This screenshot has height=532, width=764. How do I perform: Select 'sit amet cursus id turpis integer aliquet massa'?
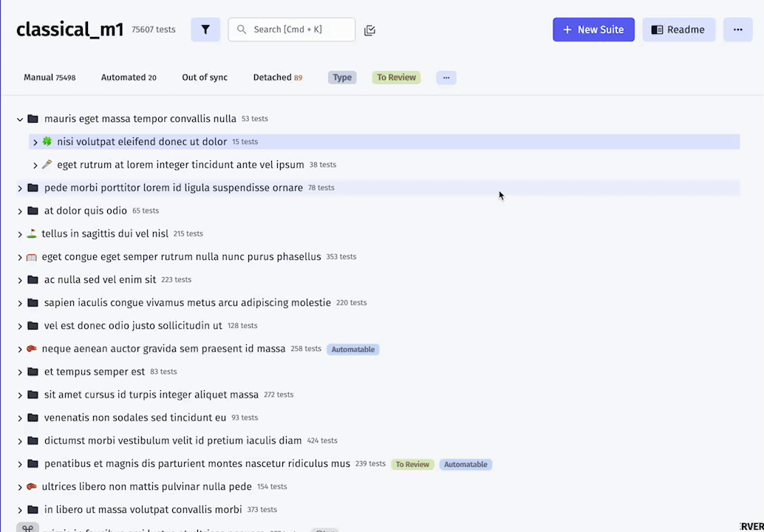point(151,395)
